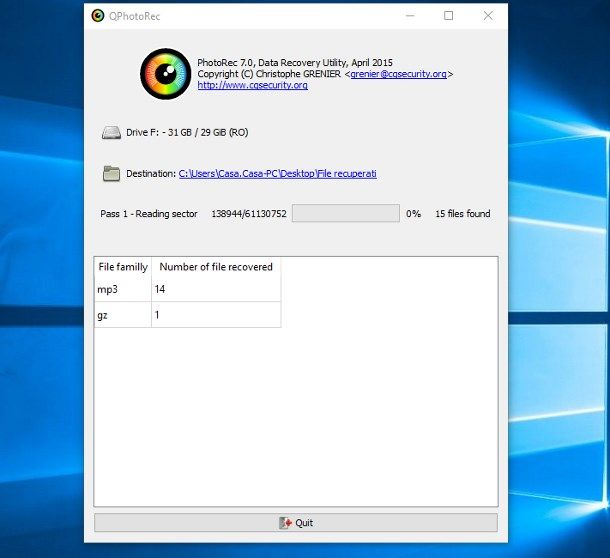The width and height of the screenshot is (610, 558).
Task: Select the cell showing 14 recovered files
Action: coord(216,289)
